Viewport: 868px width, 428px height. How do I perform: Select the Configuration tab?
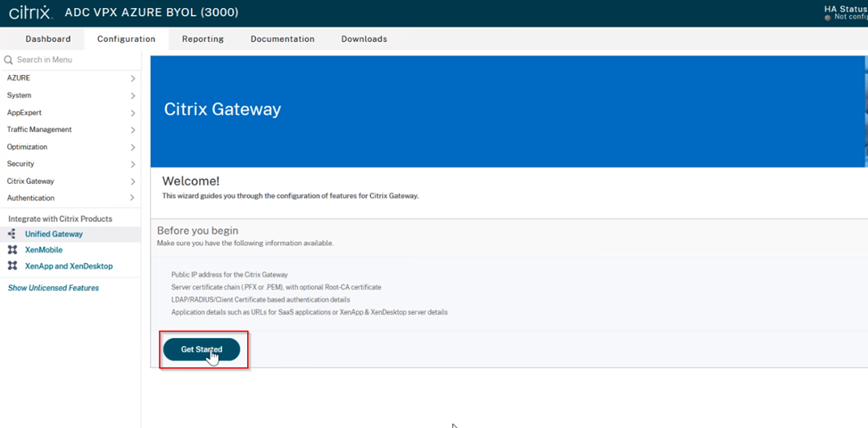126,38
